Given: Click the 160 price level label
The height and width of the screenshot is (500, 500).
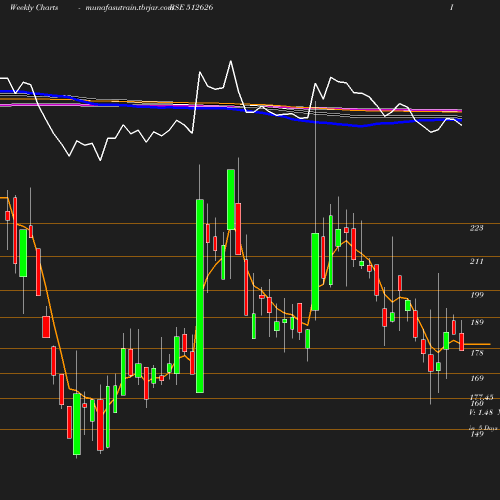Looking at the screenshot, I should point(477,404).
